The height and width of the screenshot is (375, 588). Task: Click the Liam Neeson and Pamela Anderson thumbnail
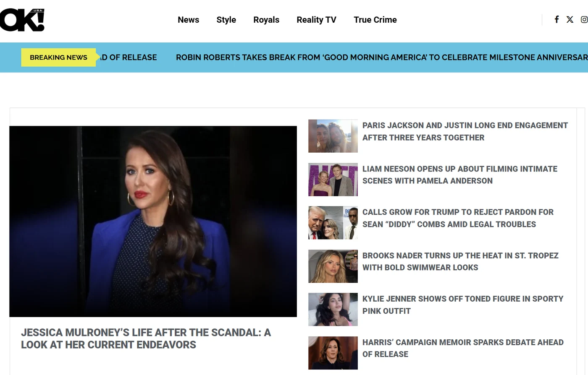click(x=333, y=180)
